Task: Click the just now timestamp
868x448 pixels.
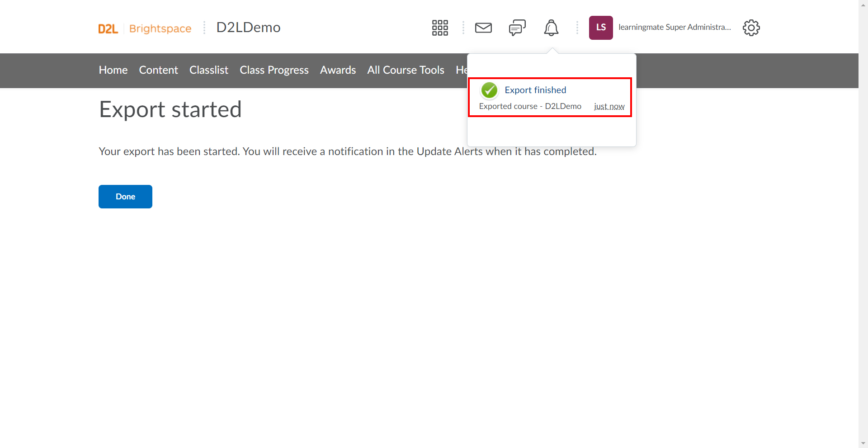Action: point(609,106)
